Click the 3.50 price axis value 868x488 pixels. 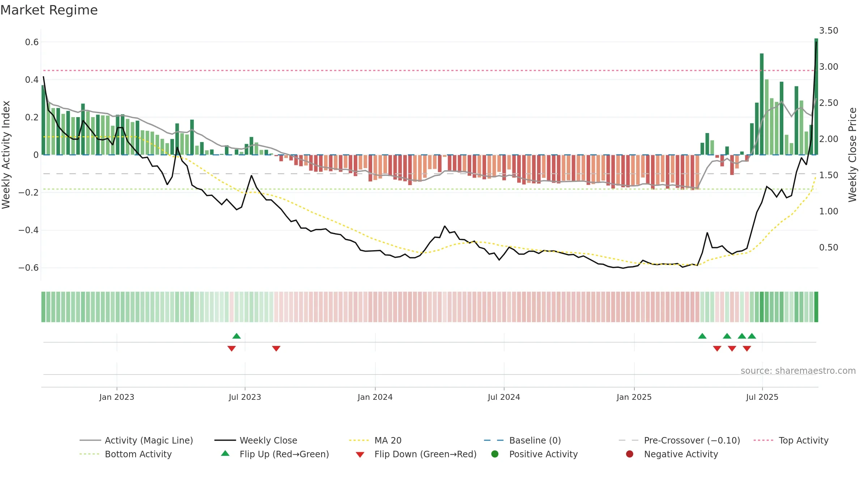click(829, 30)
